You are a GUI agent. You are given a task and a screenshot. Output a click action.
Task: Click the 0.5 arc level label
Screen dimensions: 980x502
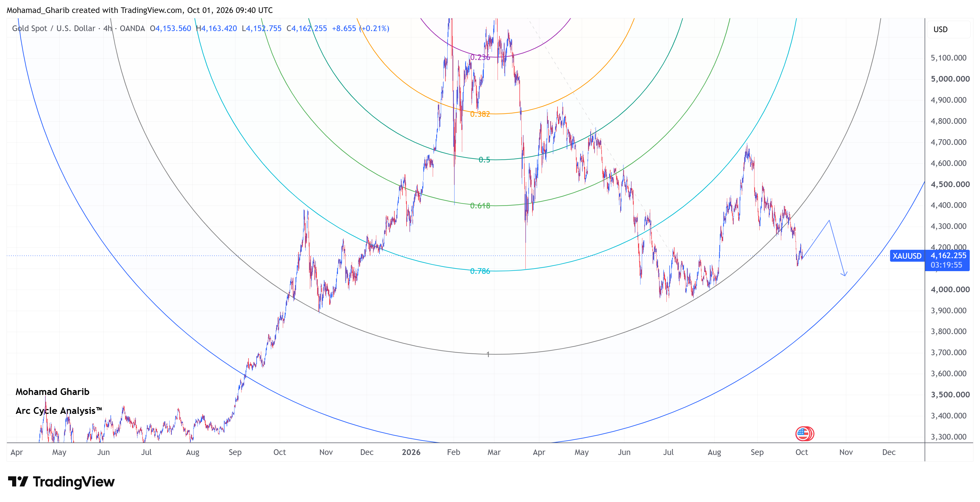pos(484,160)
